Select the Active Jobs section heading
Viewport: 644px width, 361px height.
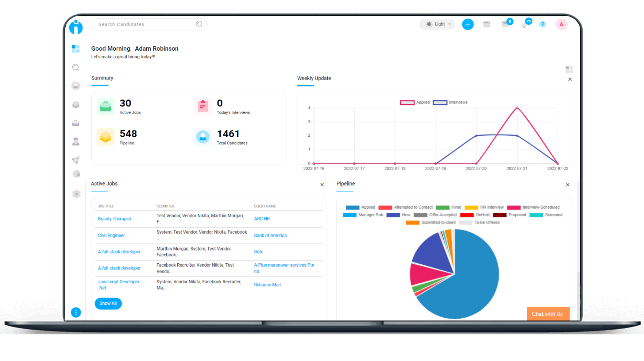click(x=104, y=184)
